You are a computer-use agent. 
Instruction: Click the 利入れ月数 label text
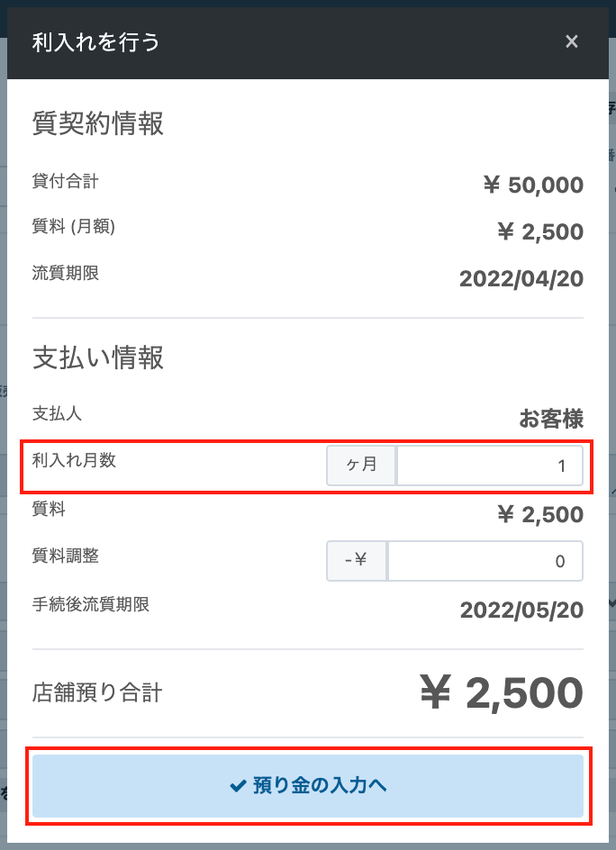point(74,461)
